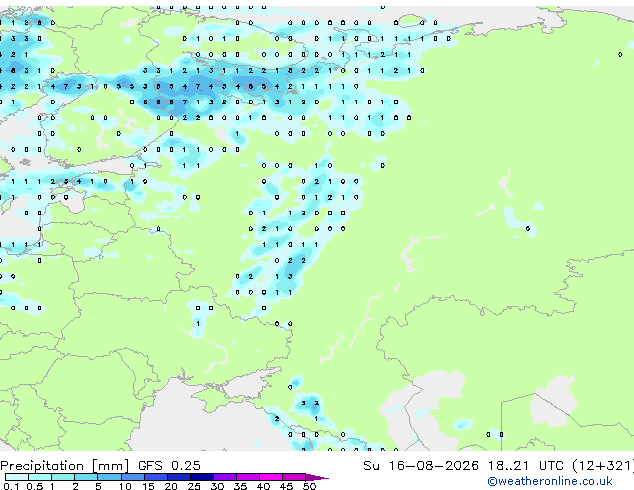Click the 45–50 mm legend swatch
This screenshot has width=634, height=490.
(294, 477)
